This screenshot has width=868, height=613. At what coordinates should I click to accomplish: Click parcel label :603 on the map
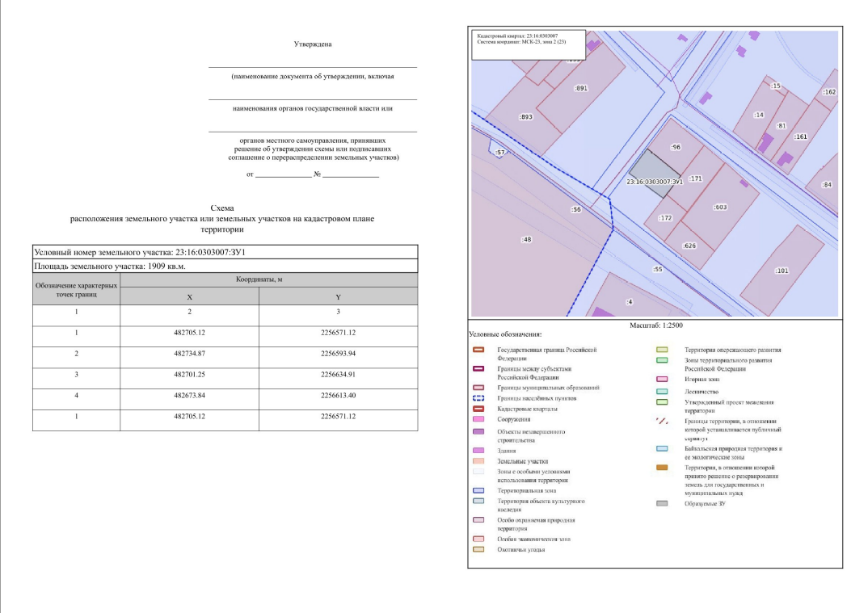pos(720,208)
